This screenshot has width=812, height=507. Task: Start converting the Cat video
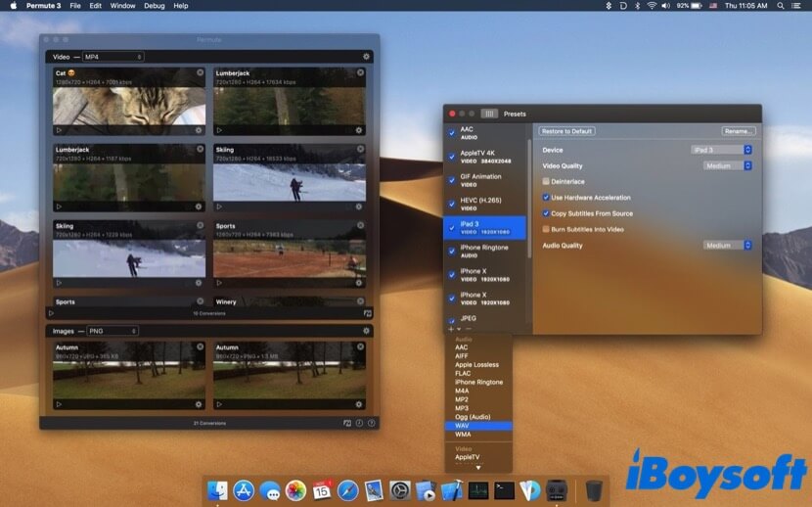click(58, 129)
